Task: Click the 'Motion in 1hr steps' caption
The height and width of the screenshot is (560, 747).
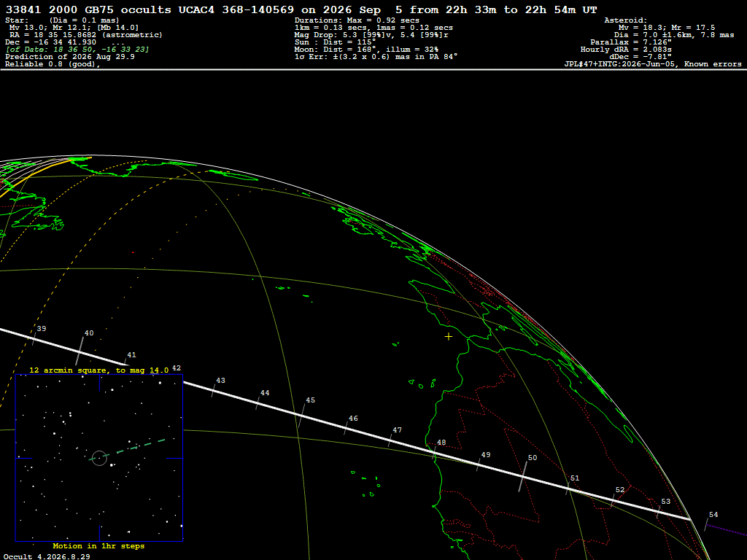Action: 98,545
